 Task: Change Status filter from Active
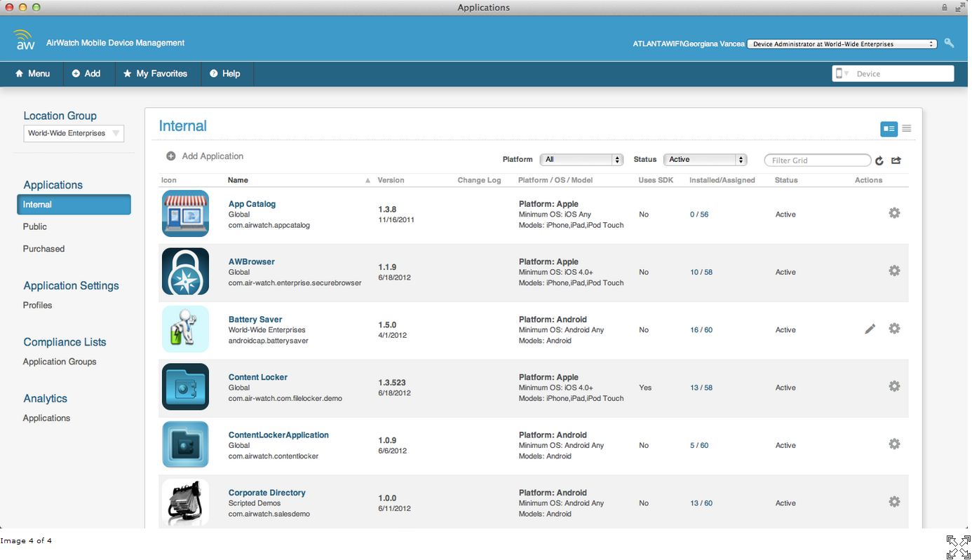click(x=705, y=159)
